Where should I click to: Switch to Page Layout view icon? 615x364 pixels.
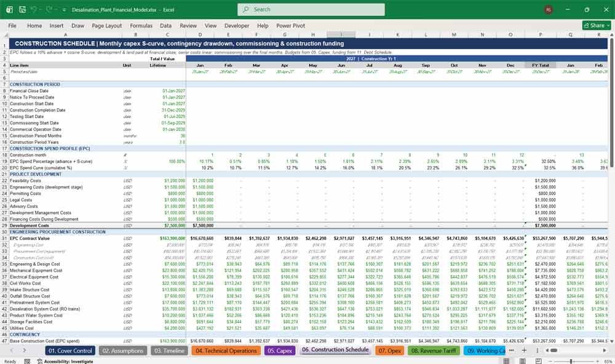(x=522, y=361)
